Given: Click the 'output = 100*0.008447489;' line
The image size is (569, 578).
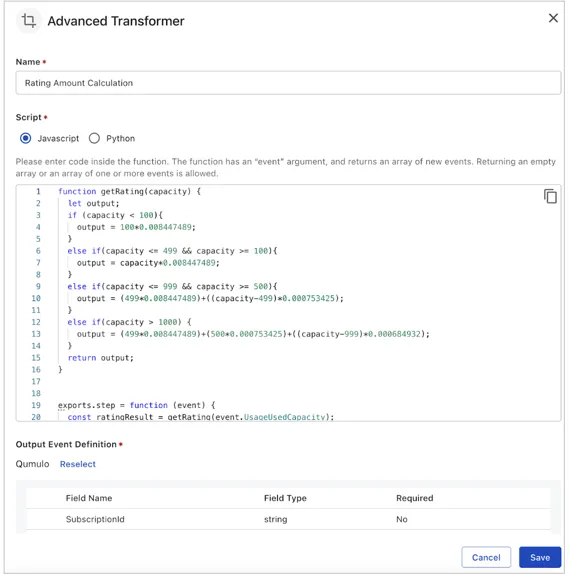Looking at the screenshot, I should 136,227.
